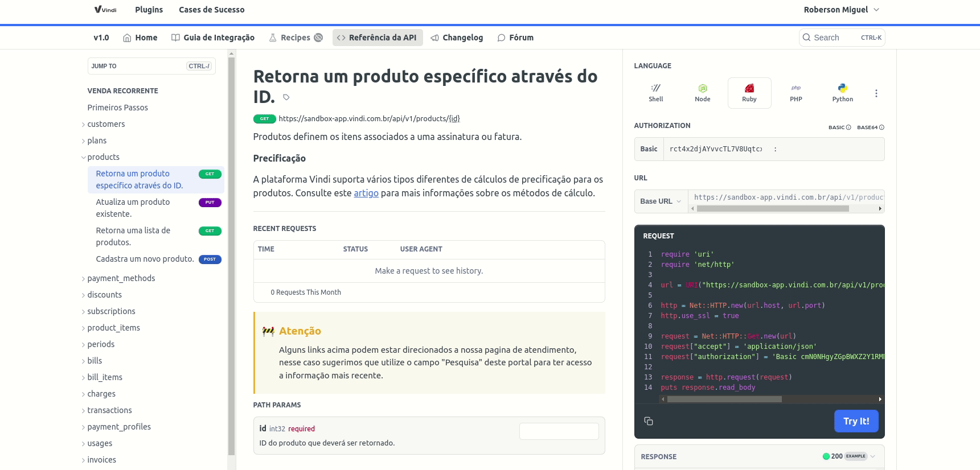Open the Base URL dropdown
The width and height of the screenshot is (980, 470).
click(x=661, y=201)
